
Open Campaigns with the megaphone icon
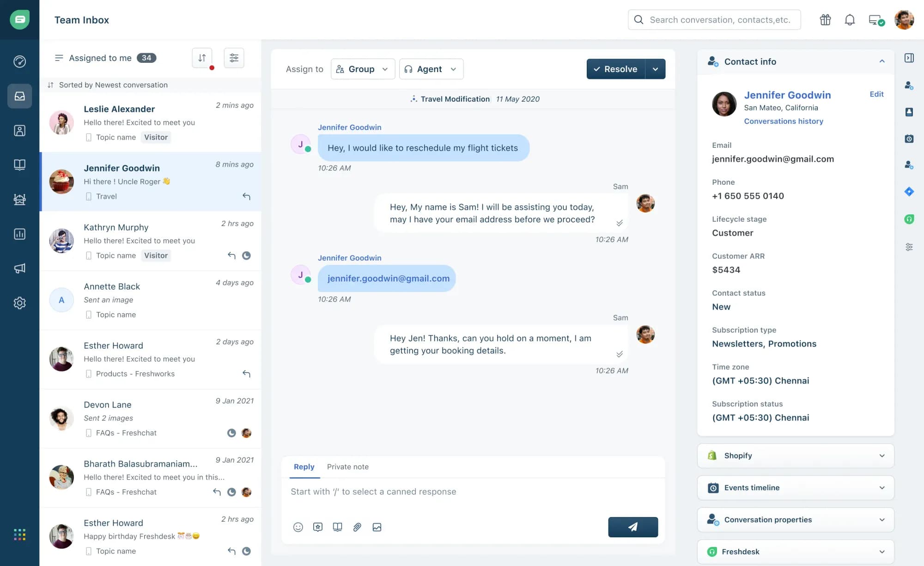(19, 268)
